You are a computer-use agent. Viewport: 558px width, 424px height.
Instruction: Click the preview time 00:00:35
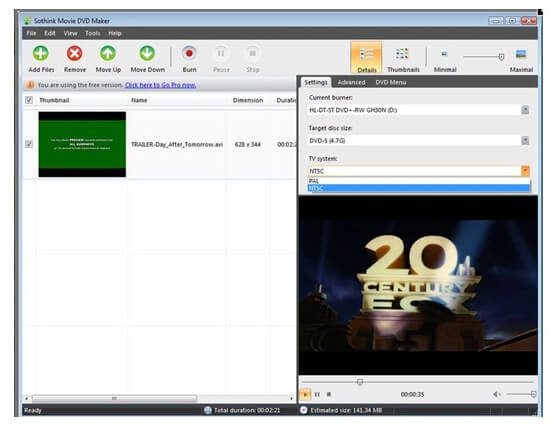(412, 394)
